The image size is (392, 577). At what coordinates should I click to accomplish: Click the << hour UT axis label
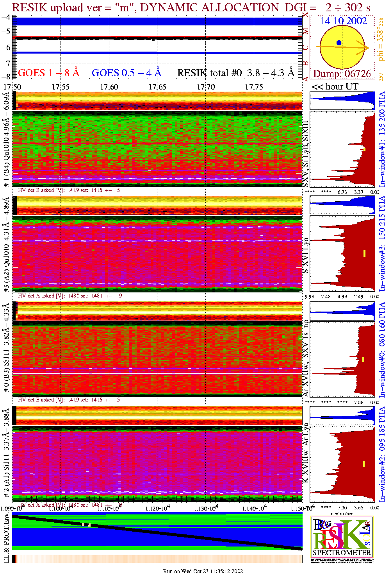(x=335, y=87)
